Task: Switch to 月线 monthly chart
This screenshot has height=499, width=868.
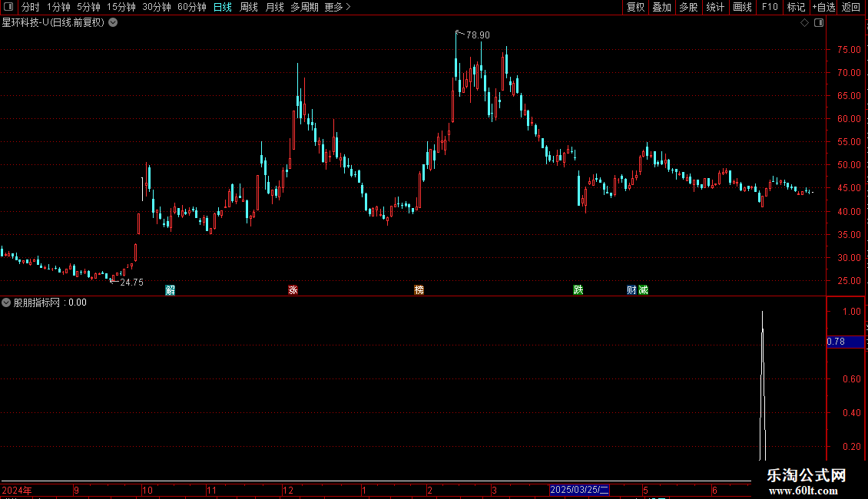Action: tap(274, 7)
